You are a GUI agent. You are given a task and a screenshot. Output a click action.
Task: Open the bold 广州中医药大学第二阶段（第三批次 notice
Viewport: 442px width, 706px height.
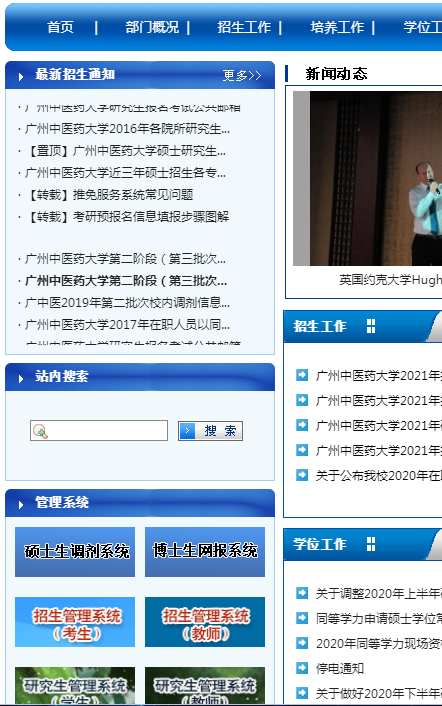click(126, 281)
